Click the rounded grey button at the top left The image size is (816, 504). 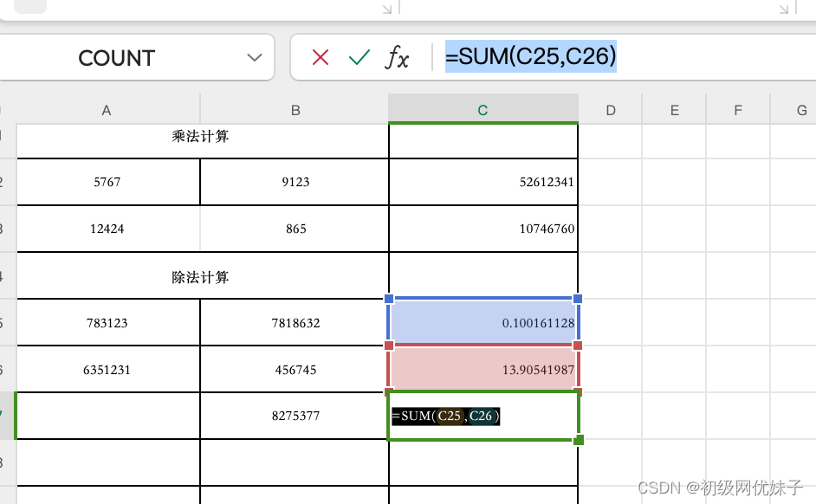pos(29,6)
